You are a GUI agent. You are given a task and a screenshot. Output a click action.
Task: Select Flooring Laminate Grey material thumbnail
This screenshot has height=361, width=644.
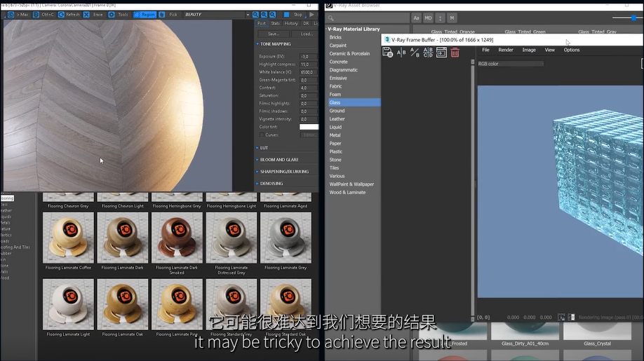[286, 238]
